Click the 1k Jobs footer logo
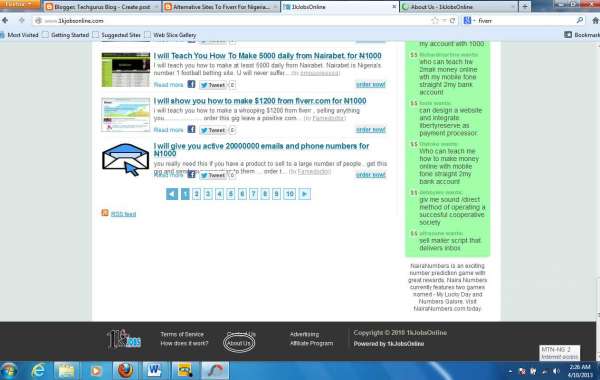The image size is (600, 380). coord(124,339)
